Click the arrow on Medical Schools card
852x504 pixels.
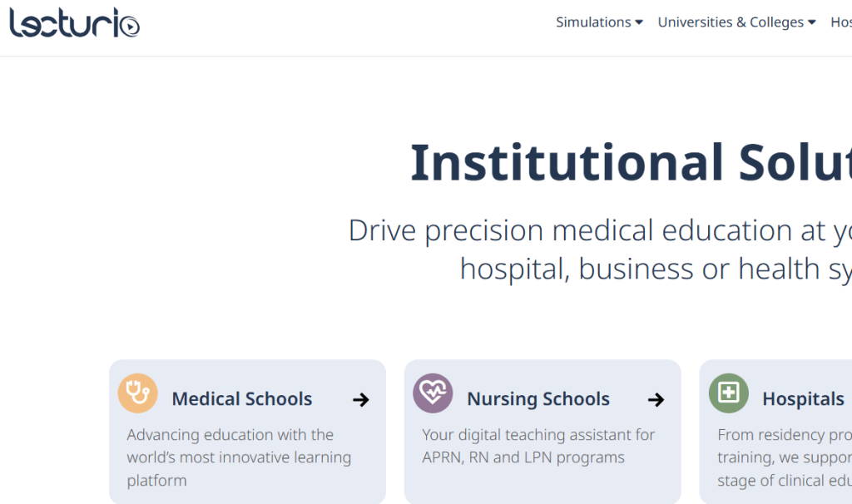click(361, 400)
